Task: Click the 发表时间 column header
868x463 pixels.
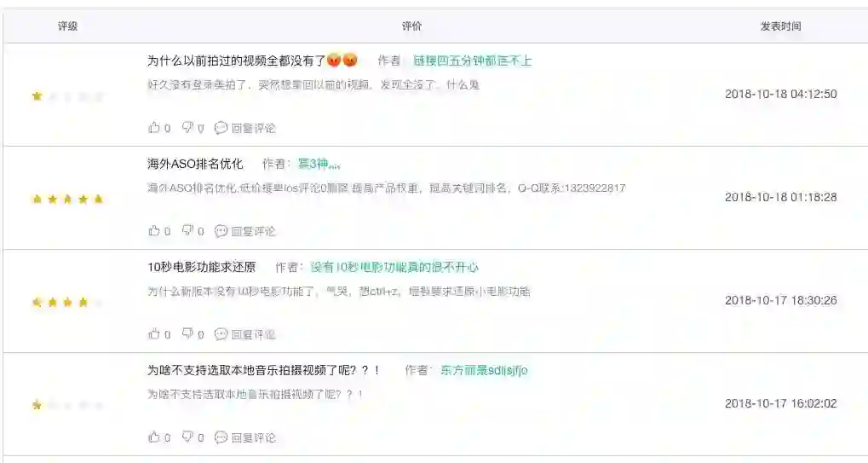Action: [x=780, y=26]
